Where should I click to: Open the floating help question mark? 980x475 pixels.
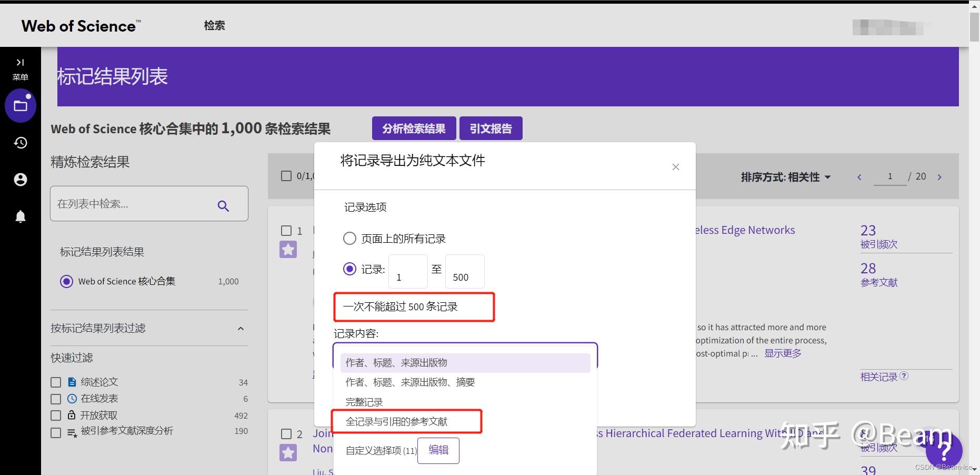pos(945,450)
